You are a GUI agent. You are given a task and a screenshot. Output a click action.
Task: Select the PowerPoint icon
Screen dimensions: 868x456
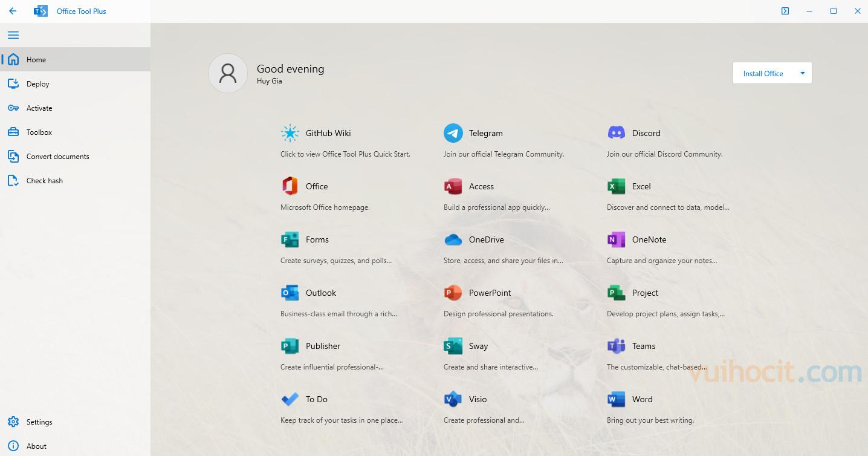[453, 293]
